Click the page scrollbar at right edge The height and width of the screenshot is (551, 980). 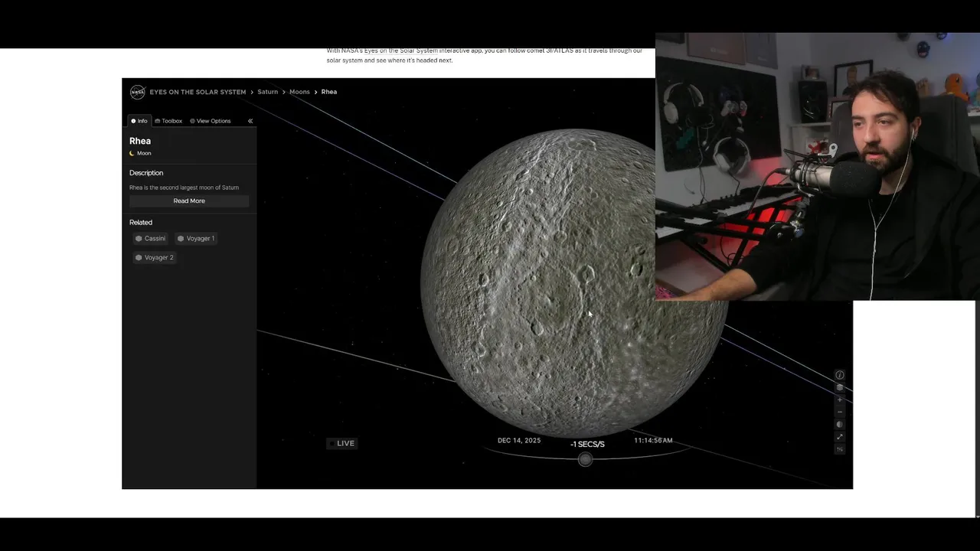point(977,409)
